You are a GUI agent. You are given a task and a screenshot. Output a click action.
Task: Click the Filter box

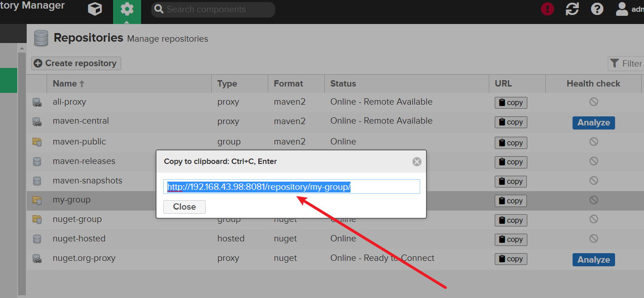(626, 64)
